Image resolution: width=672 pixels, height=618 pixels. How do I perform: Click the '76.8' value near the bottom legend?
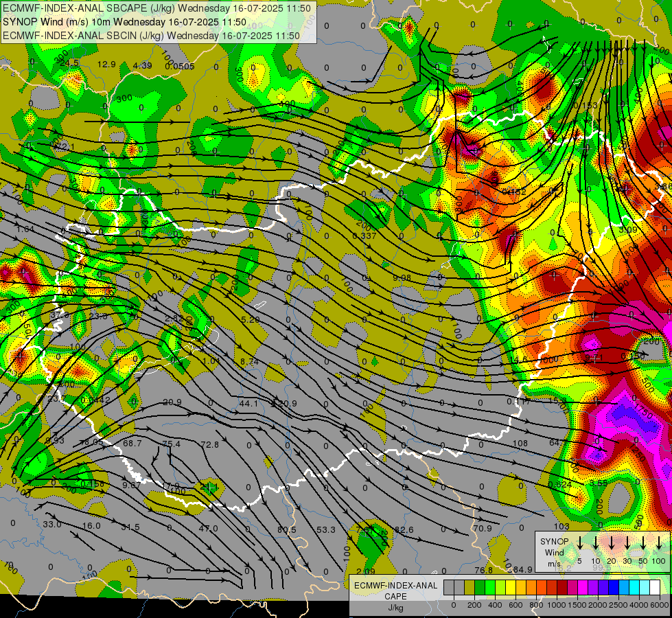(x=483, y=570)
